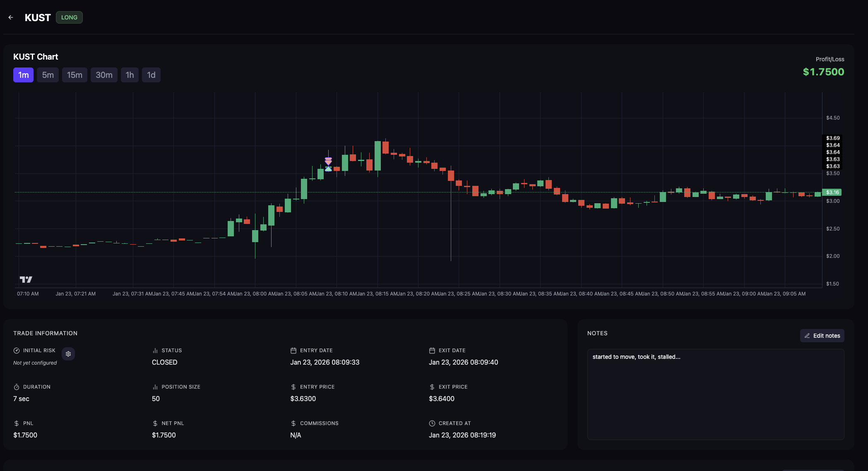Click the LONG position badge
Viewport: 868px width, 471px height.
(69, 17)
